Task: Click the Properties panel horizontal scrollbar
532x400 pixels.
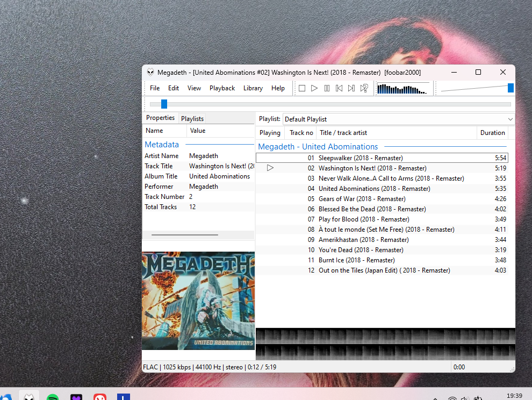Action: pos(185,234)
